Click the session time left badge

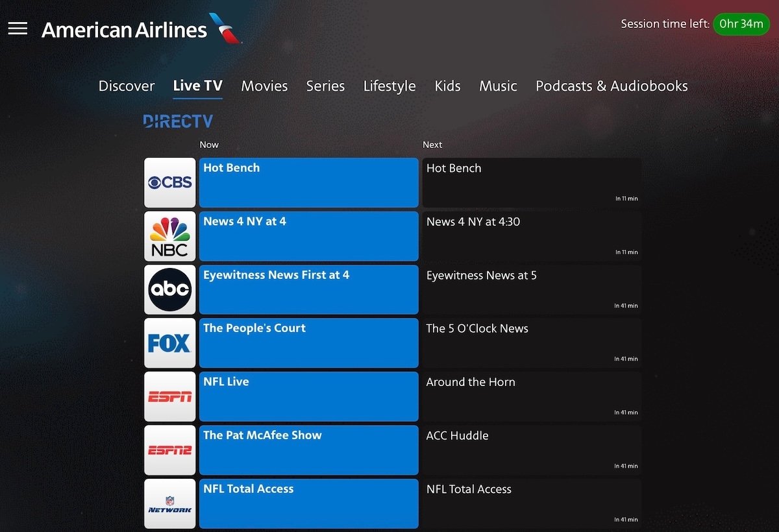coord(741,24)
